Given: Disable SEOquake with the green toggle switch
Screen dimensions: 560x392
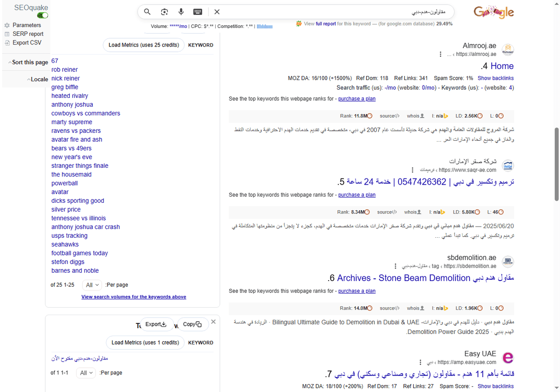Looking at the screenshot, I should [x=42, y=15].
